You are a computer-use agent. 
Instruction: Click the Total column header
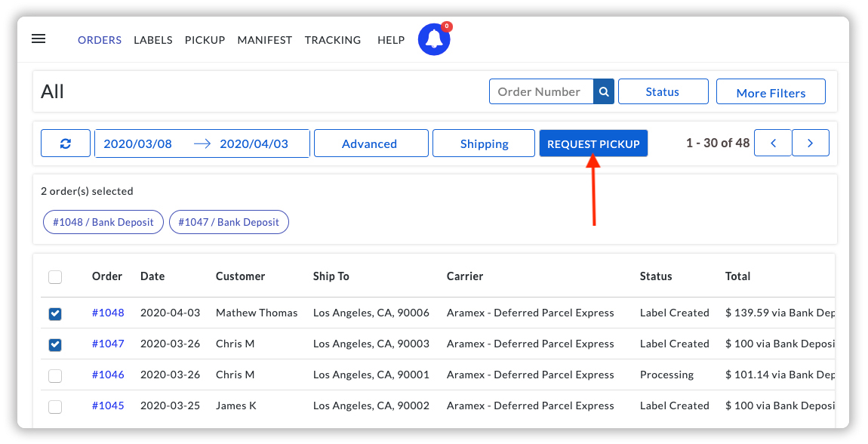tap(738, 276)
